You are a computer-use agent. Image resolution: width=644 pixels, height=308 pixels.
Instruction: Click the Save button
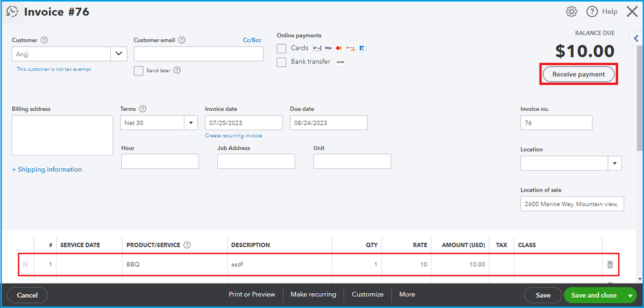pos(543,295)
